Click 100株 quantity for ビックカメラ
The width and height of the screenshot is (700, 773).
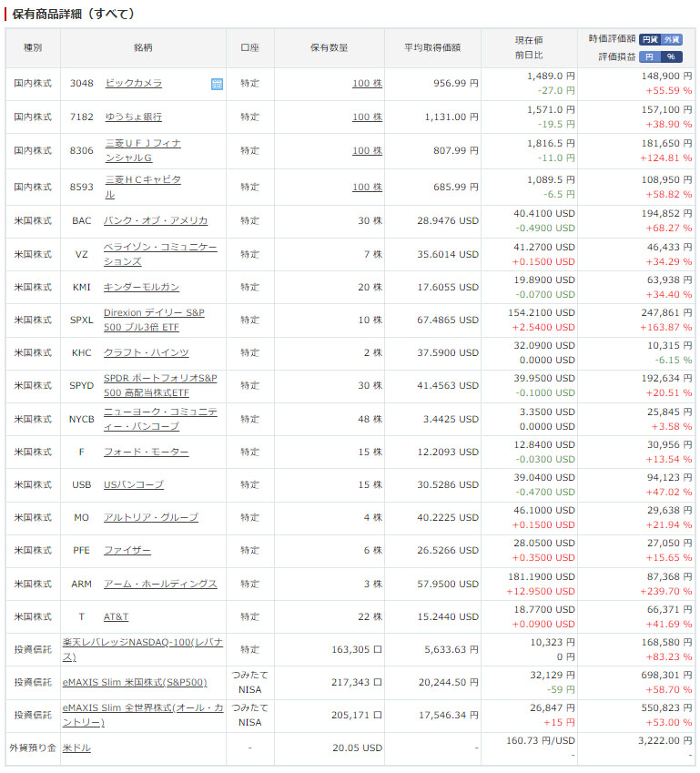pyautogui.click(x=367, y=84)
